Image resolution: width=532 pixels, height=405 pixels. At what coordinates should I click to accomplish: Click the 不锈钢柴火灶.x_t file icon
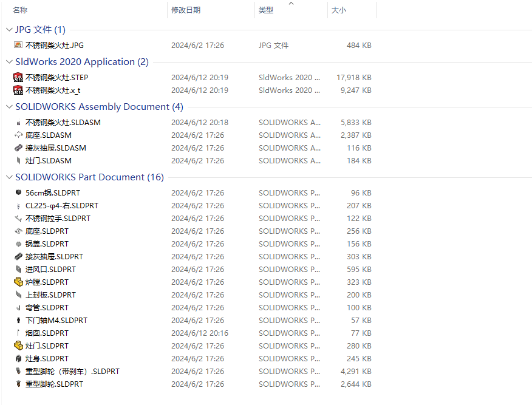point(18,90)
